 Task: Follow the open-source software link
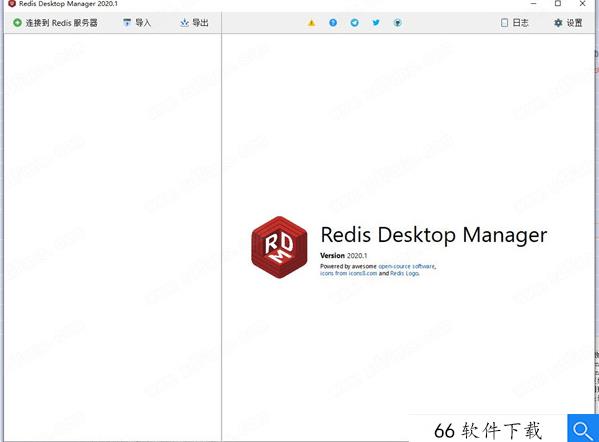(406, 266)
